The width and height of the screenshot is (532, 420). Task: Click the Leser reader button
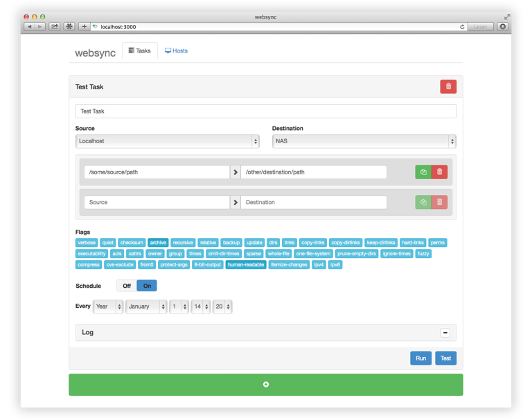pyautogui.click(x=480, y=27)
